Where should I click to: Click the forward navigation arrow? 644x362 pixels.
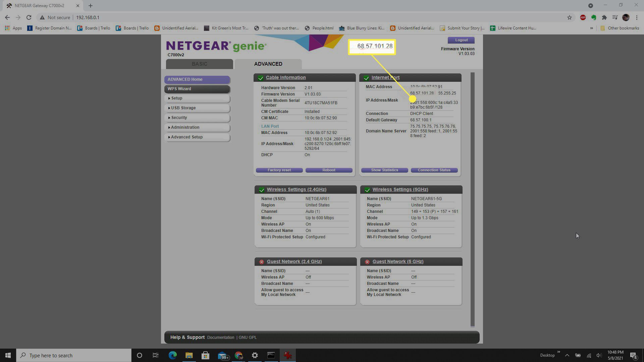tap(18, 17)
